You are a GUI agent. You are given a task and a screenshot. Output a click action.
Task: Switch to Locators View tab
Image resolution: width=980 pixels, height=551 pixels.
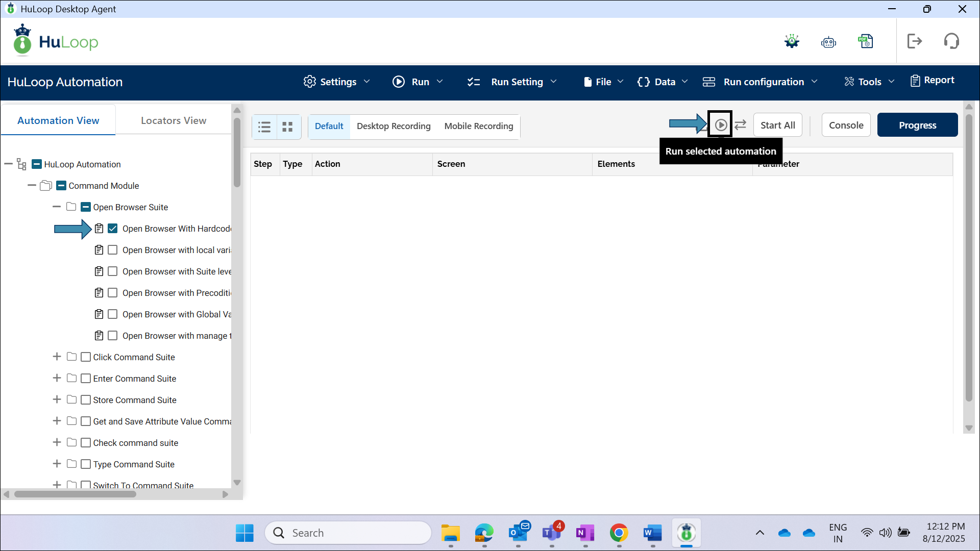pos(174,120)
